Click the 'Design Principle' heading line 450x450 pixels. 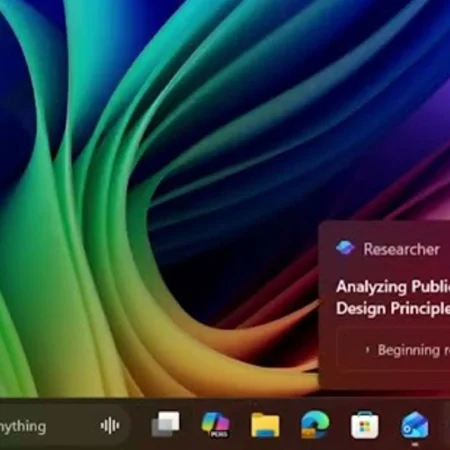pyautogui.click(x=393, y=308)
